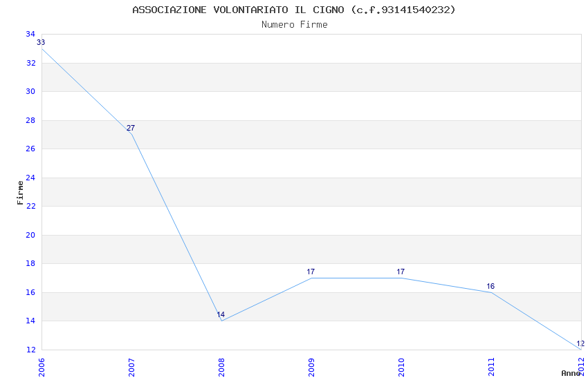Click the x-axis year 2009

(x=311, y=367)
